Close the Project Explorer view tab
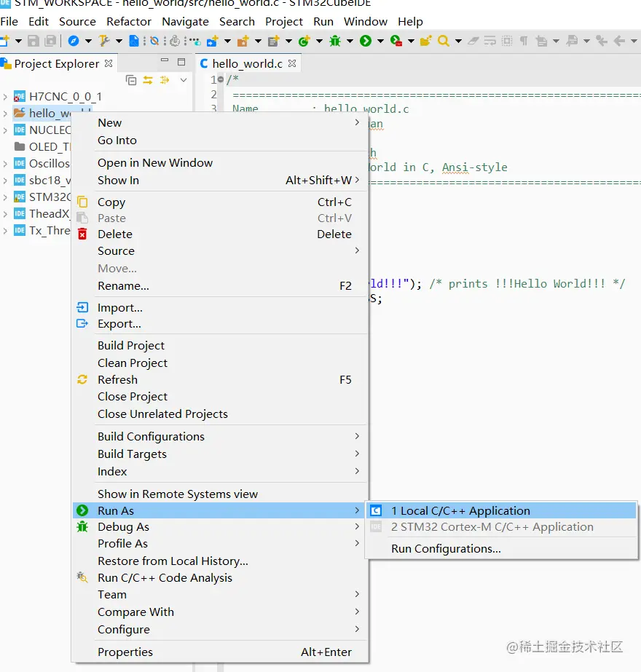Screen dimensions: 641x672 pyautogui.click(x=109, y=63)
